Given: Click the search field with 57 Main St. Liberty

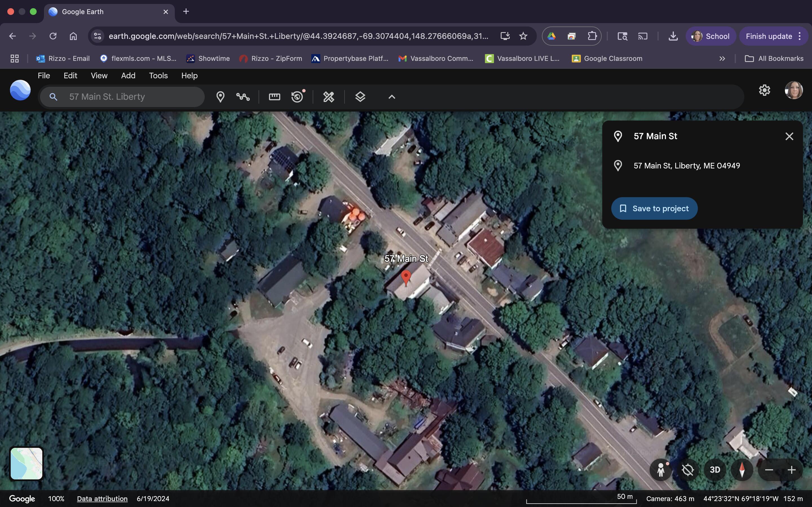Looking at the screenshot, I should (127, 97).
